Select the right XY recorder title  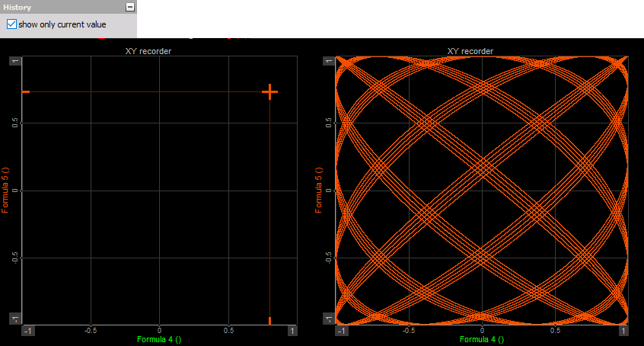point(470,51)
